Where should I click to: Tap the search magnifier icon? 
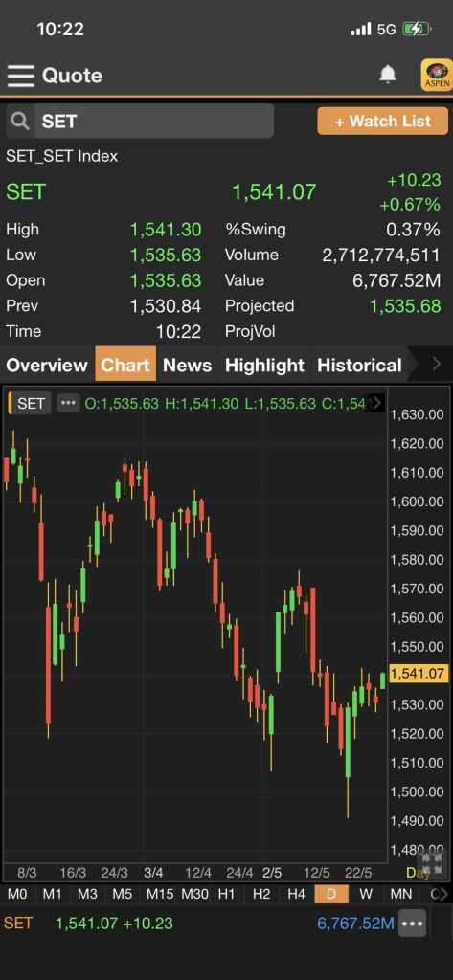(x=21, y=122)
